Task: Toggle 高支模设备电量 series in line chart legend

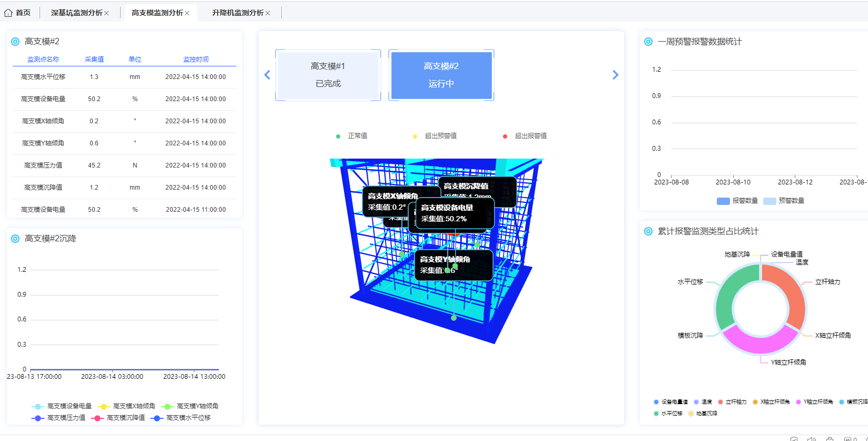Action: (62, 406)
